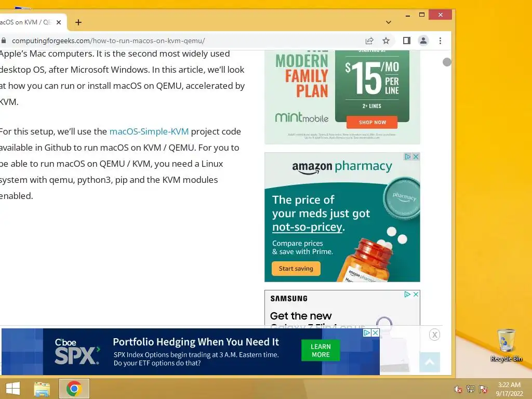
Task: Open Action Center flag icon
Action: pyautogui.click(x=483, y=389)
